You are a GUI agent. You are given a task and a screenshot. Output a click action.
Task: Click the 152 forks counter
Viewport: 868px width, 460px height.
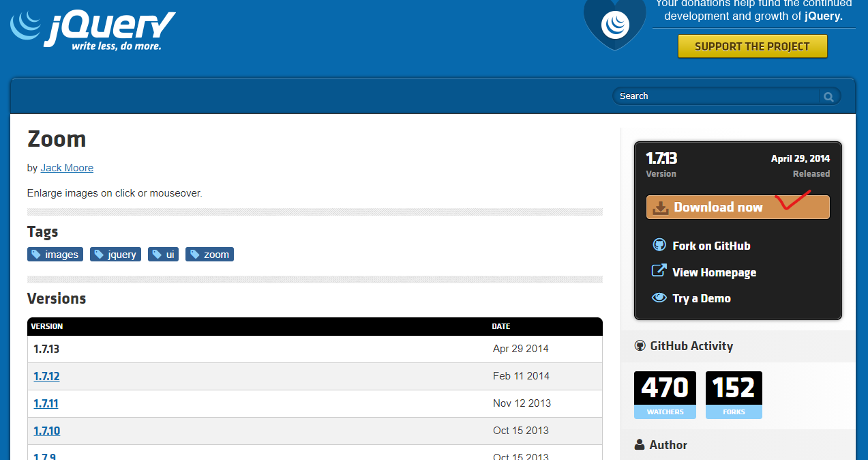734,395
